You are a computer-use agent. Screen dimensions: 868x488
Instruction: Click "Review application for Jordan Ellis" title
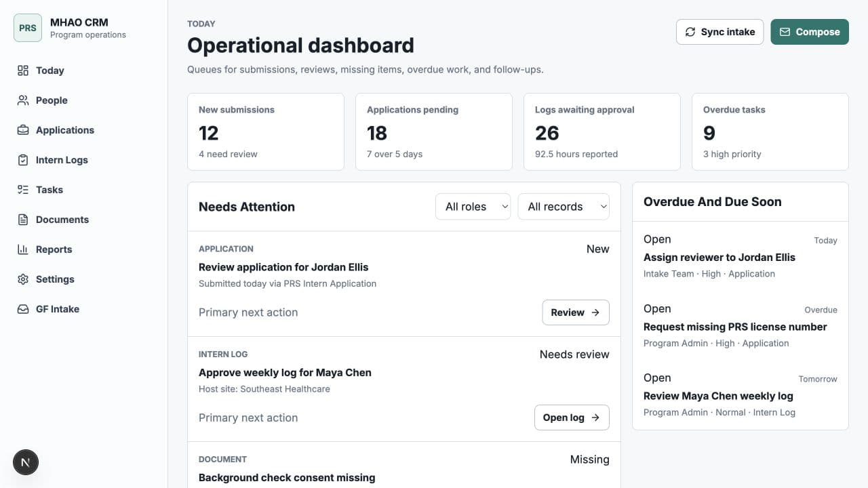(283, 267)
